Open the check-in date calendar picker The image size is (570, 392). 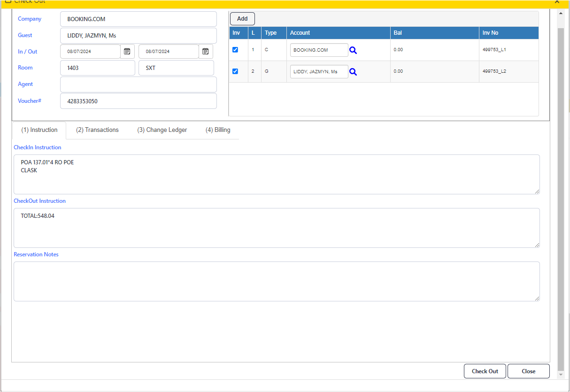[x=127, y=52]
